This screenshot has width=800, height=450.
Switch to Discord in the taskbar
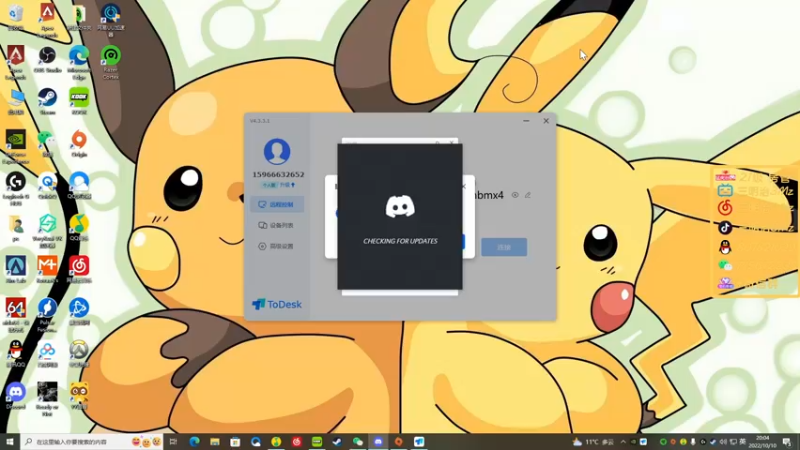[x=378, y=441]
